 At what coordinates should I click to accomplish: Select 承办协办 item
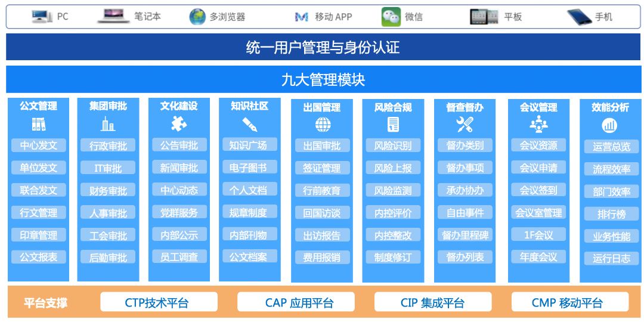465,190
